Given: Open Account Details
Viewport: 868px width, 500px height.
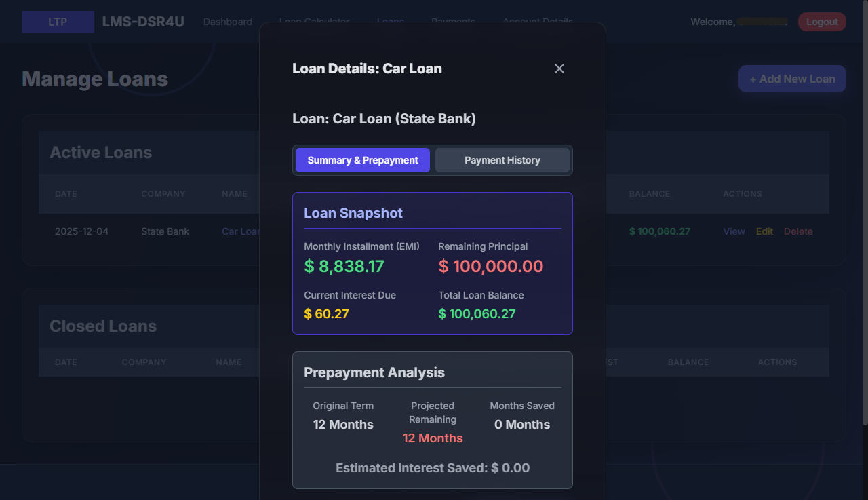Looking at the screenshot, I should 538,21.
